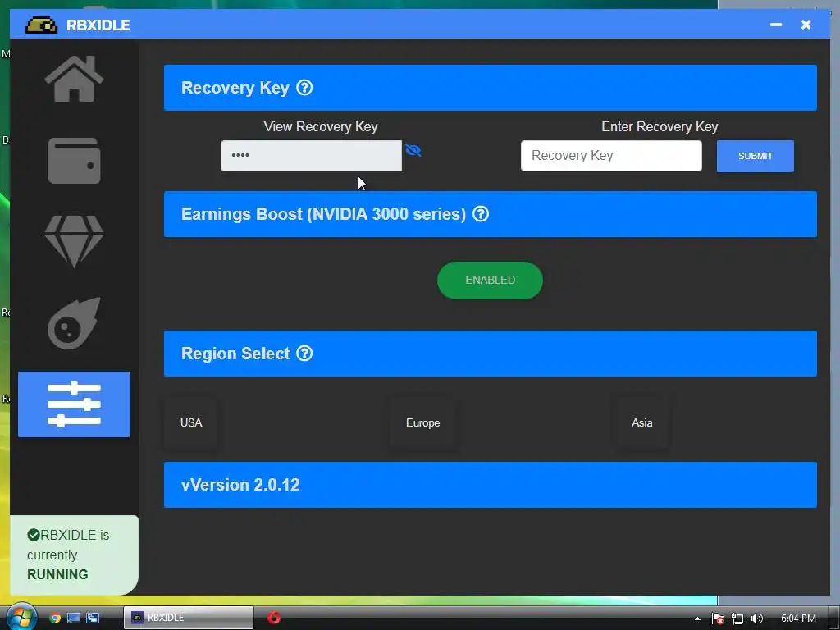This screenshot has height=630, width=840.
Task: Open the diamond rewards page in sidebar
Action: click(74, 241)
